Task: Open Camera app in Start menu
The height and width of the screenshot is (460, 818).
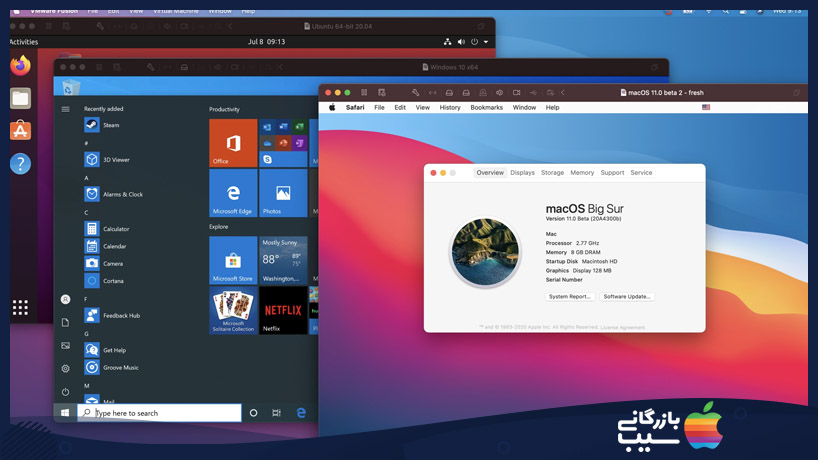Action: [x=104, y=263]
